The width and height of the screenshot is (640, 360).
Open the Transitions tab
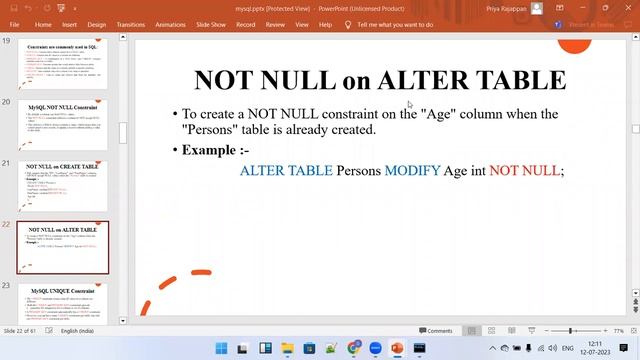(131, 25)
